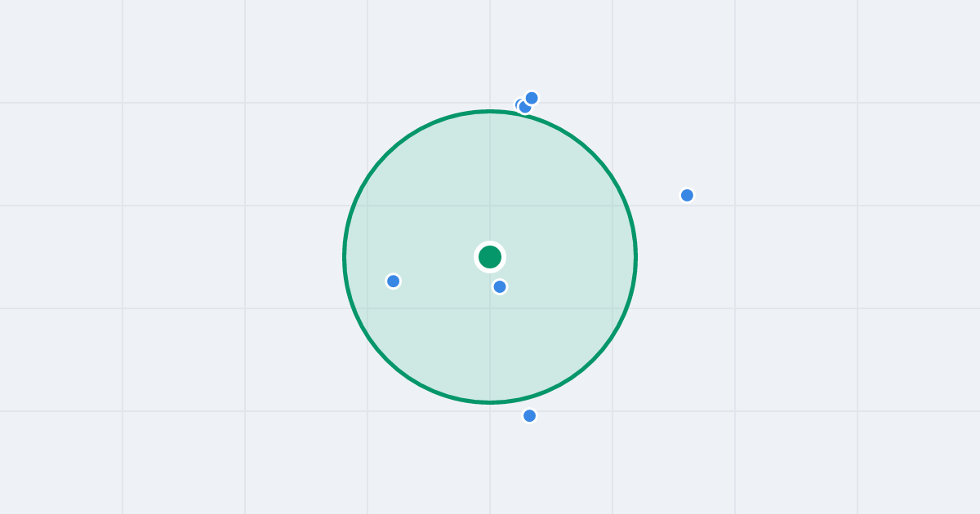Image resolution: width=980 pixels, height=514 pixels.
Task: Click the blue dot nearest the green center
Action: click(x=500, y=286)
